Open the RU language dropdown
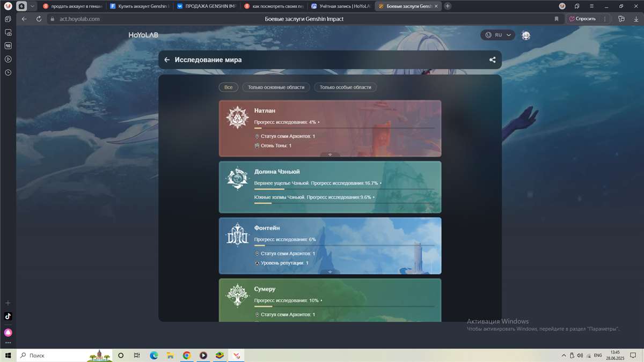 (x=497, y=35)
